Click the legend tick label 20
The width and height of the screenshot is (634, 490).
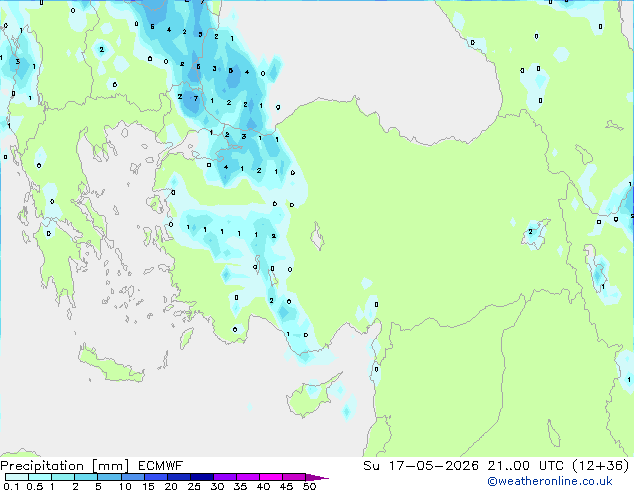(x=171, y=486)
